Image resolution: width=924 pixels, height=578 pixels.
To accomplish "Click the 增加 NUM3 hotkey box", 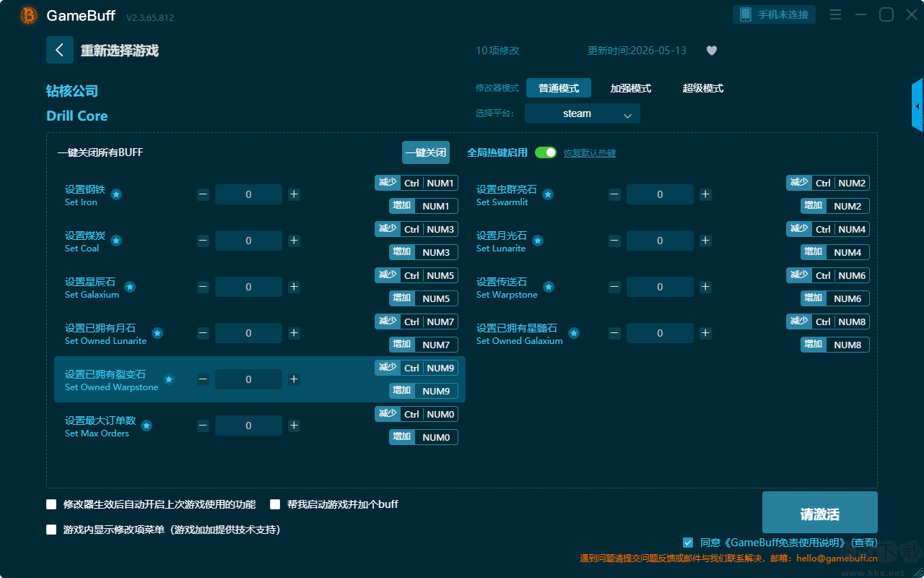I will 424,252.
